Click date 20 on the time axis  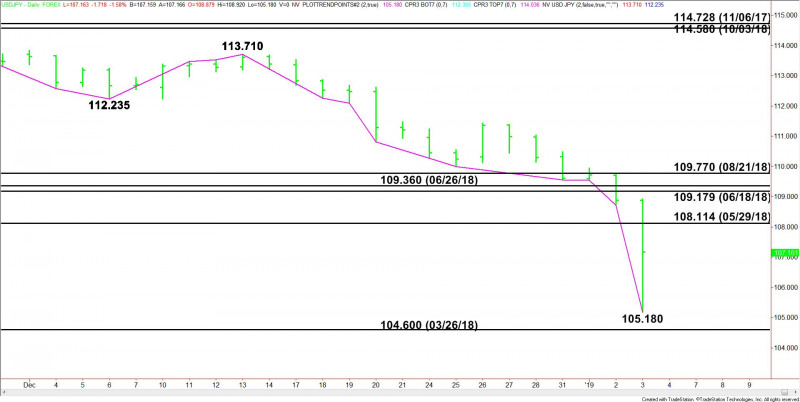tap(376, 383)
